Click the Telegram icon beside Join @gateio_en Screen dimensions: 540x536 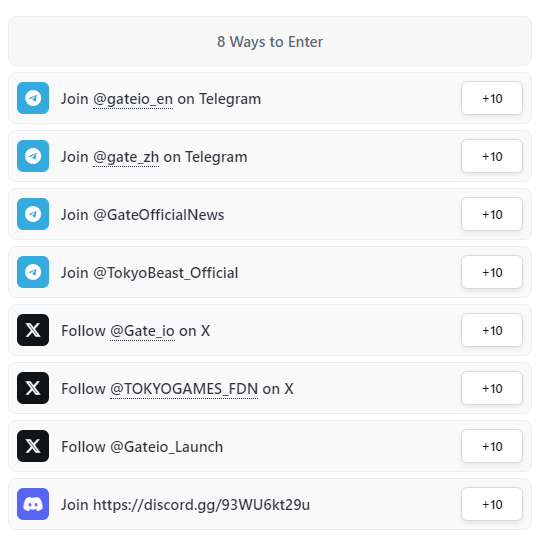point(33,98)
